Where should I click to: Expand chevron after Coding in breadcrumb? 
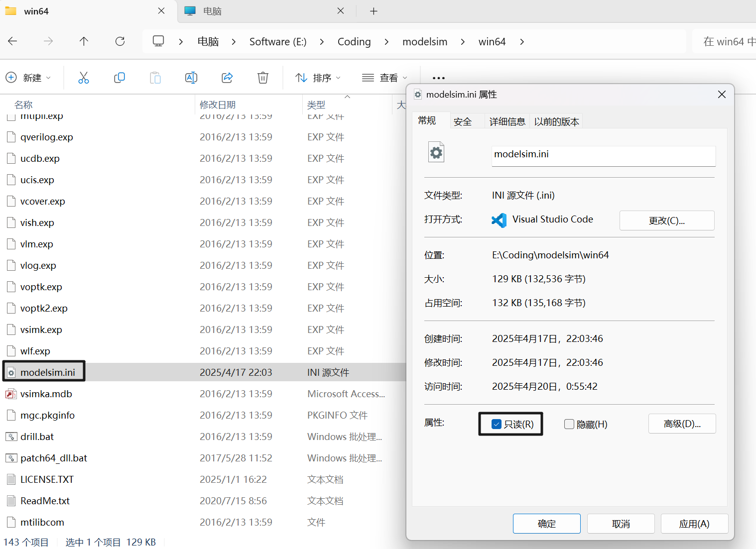click(386, 42)
